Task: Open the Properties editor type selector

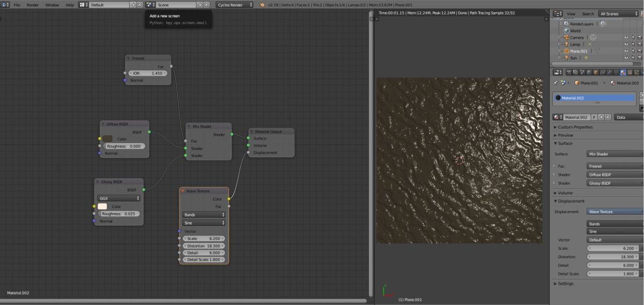Action: pos(558,72)
